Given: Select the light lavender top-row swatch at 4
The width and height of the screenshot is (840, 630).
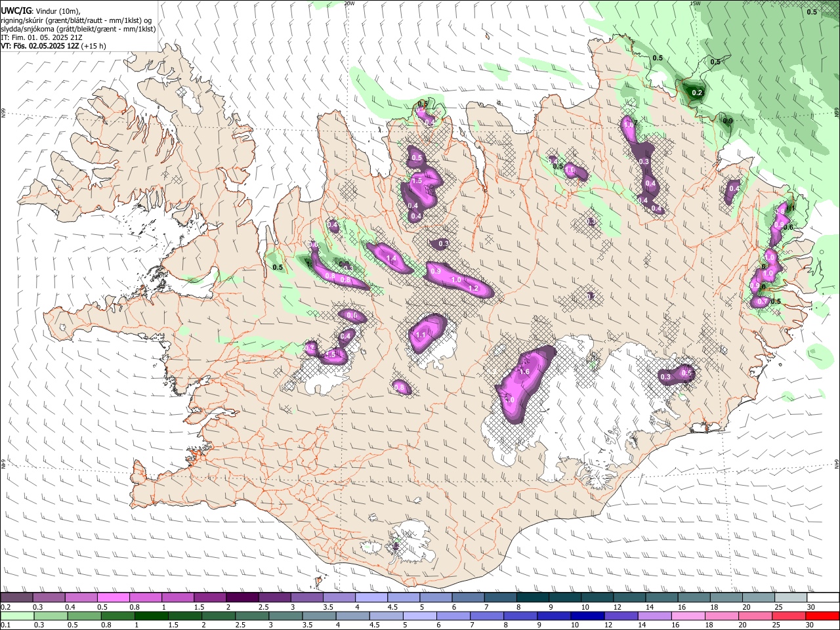Looking at the screenshot, I should (x=371, y=598).
